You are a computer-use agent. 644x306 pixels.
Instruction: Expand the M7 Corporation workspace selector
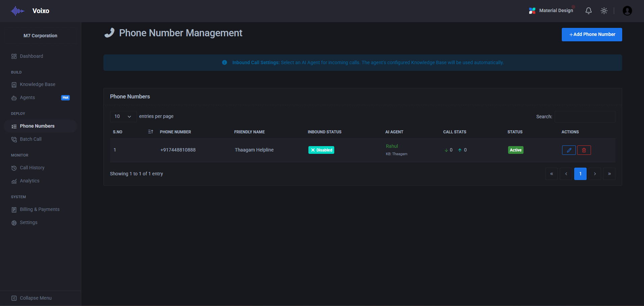click(x=40, y=35)
